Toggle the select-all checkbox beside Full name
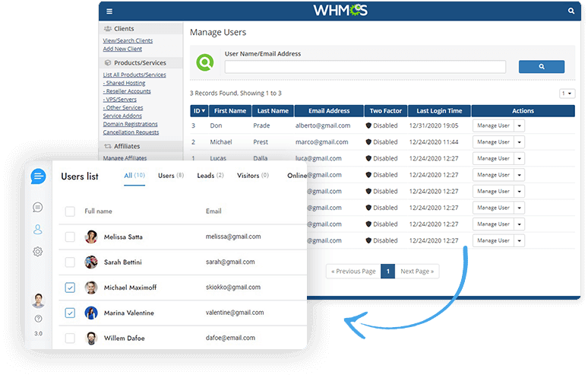The width and height of the screenshot is (588, 375). point(70,211)
